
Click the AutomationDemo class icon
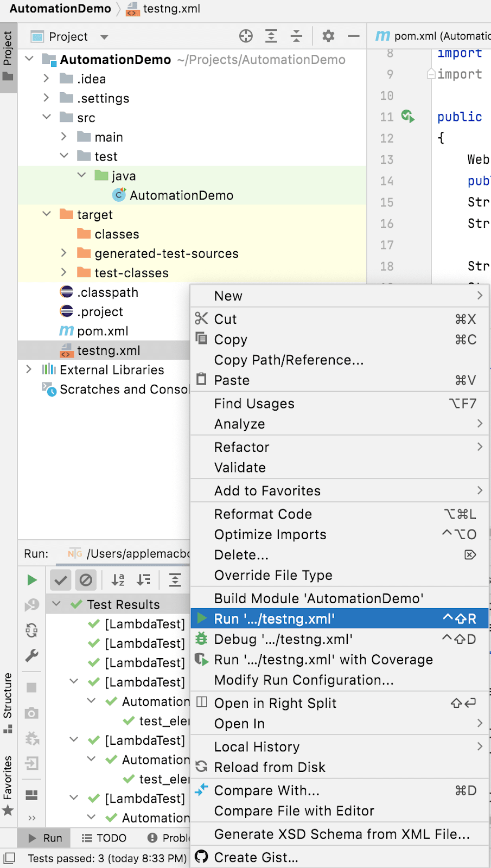(x=119, y=195)
